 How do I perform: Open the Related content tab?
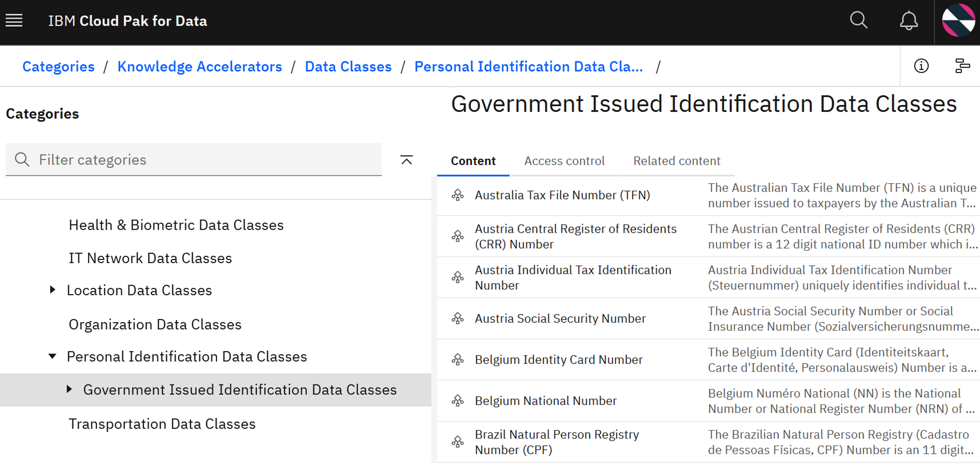(x=677, y=161)
